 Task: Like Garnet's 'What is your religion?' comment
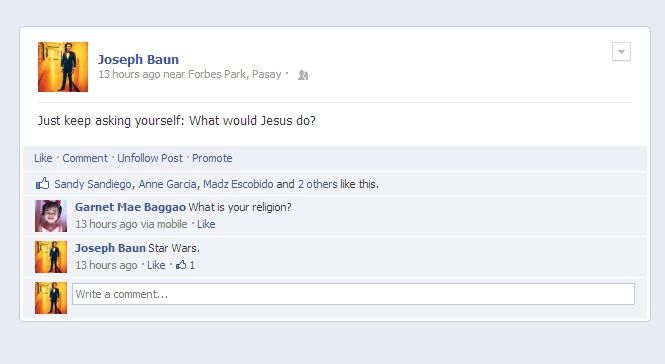pyautogui.click(x=206, y=224)
